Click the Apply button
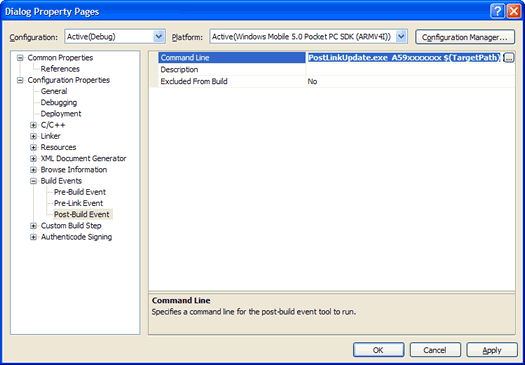Screen dimensions: 525x365 [492, 350]
